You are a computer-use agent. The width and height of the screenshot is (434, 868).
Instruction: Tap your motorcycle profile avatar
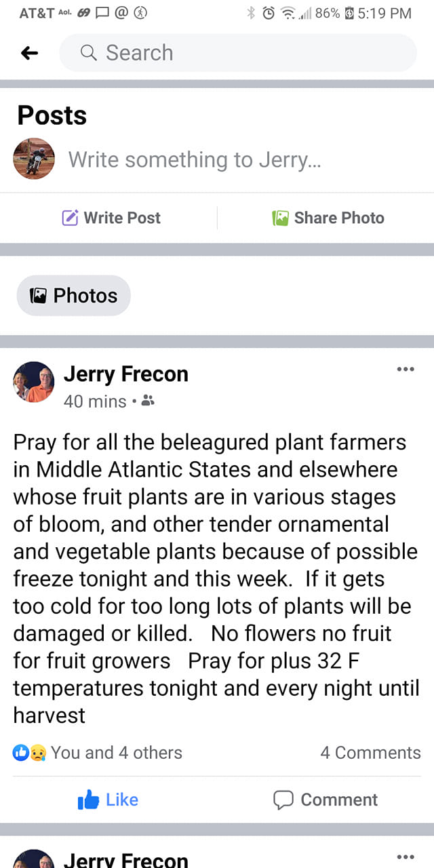[x=34, y=159]
